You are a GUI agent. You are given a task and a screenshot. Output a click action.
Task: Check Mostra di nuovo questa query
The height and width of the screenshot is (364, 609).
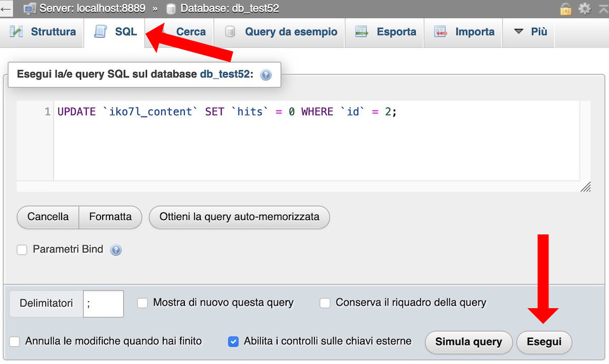tap(141, 302)
